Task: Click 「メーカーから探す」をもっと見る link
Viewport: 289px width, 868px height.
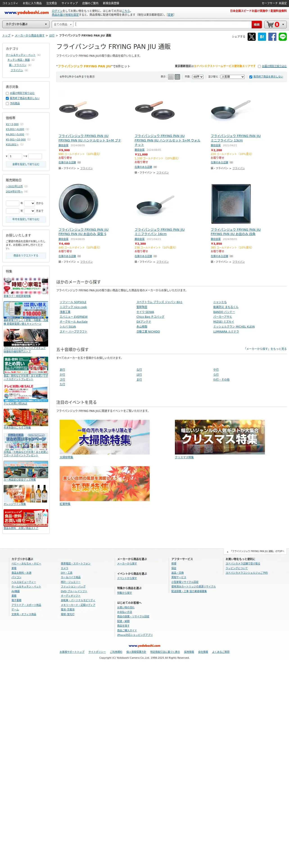Action: click(x=265, y=349)
